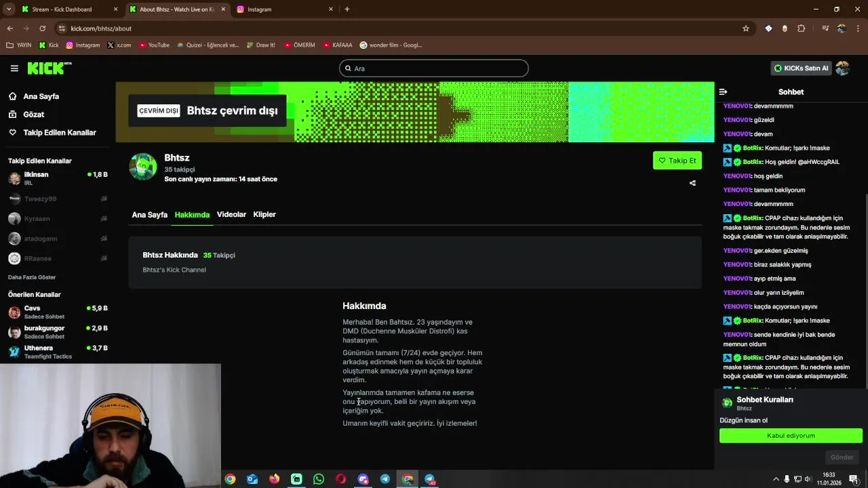Screen dimensions: 868x488
Task: Expand Daha Fazla Göster channel list
Action: (x=32, y=277)
